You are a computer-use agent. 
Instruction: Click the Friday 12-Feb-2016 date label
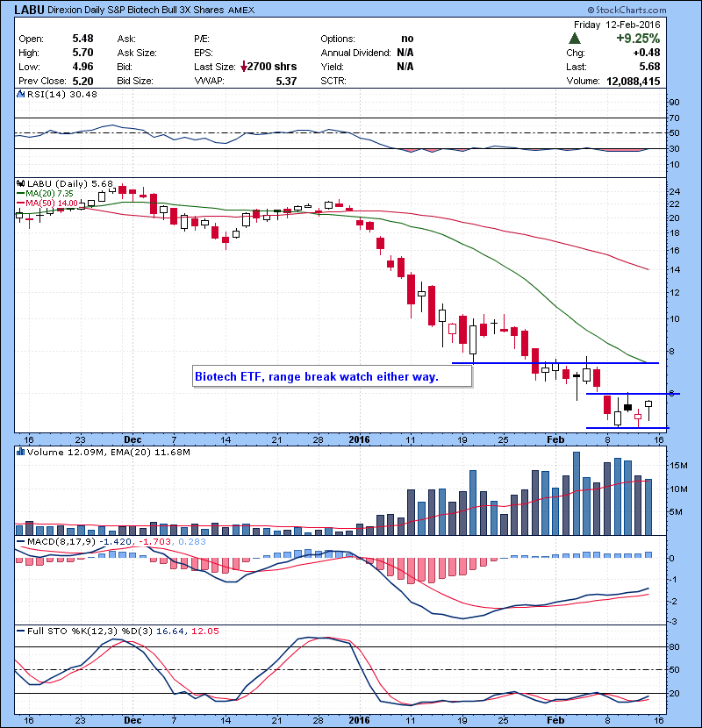point(617,25)
